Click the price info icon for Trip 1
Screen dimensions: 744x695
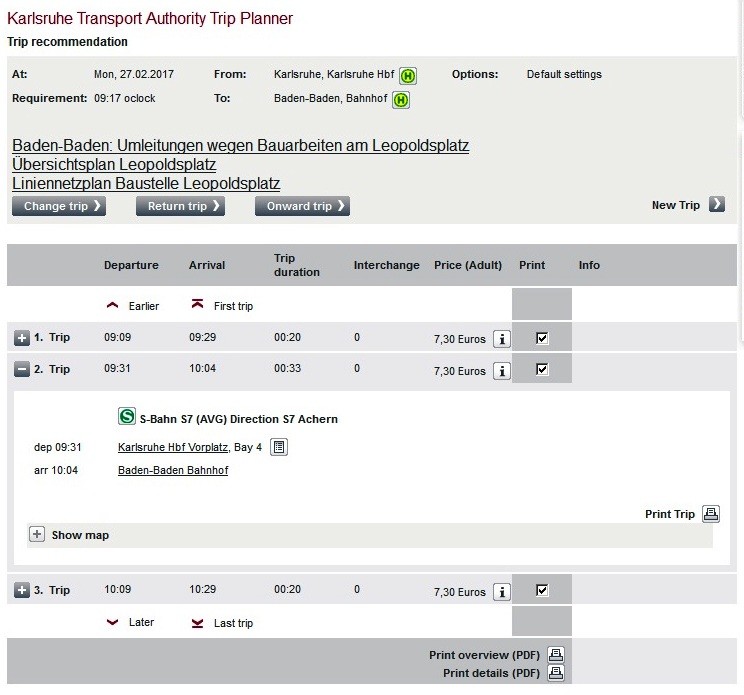[x=502, y=339]
